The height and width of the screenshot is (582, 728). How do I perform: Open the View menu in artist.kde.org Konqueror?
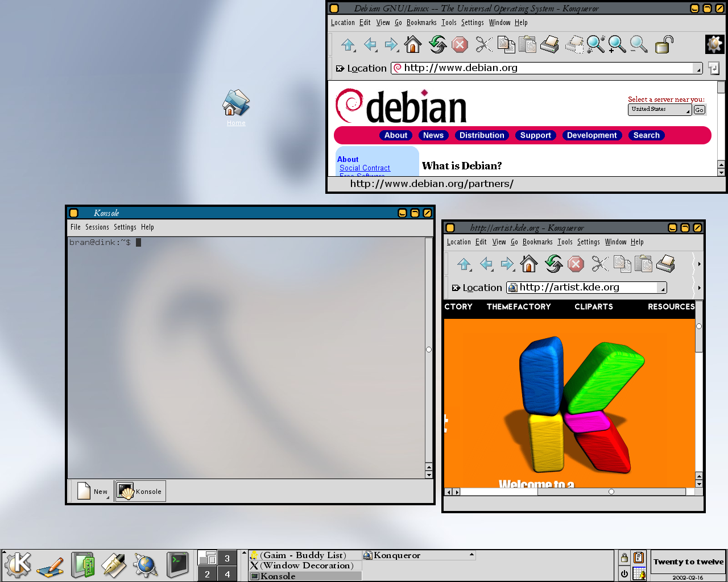499,242
